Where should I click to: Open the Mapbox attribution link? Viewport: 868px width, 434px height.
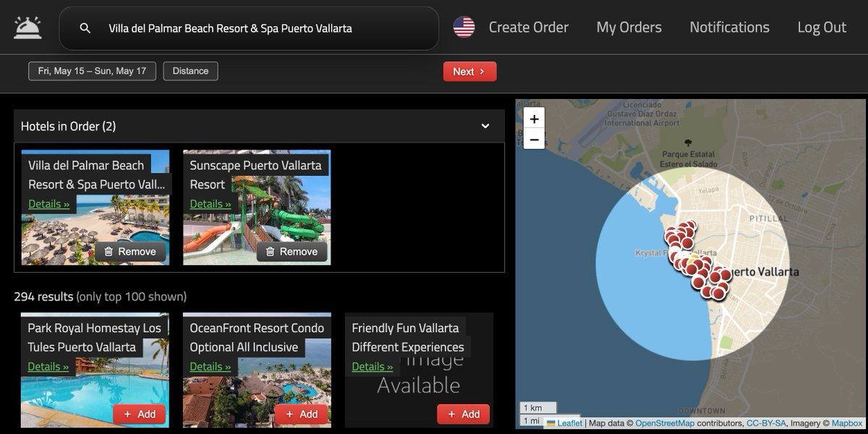[x=846, y=423]
